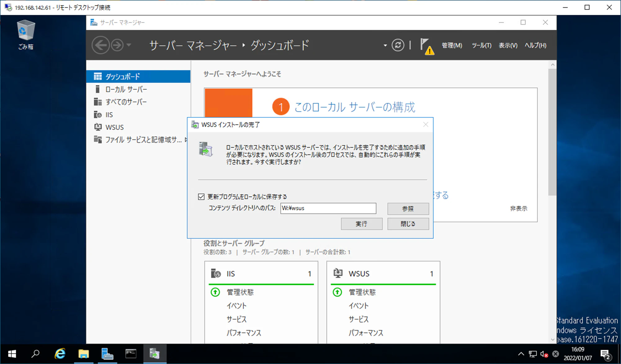Open the navigation history dropdown arrow

(129, 45)
